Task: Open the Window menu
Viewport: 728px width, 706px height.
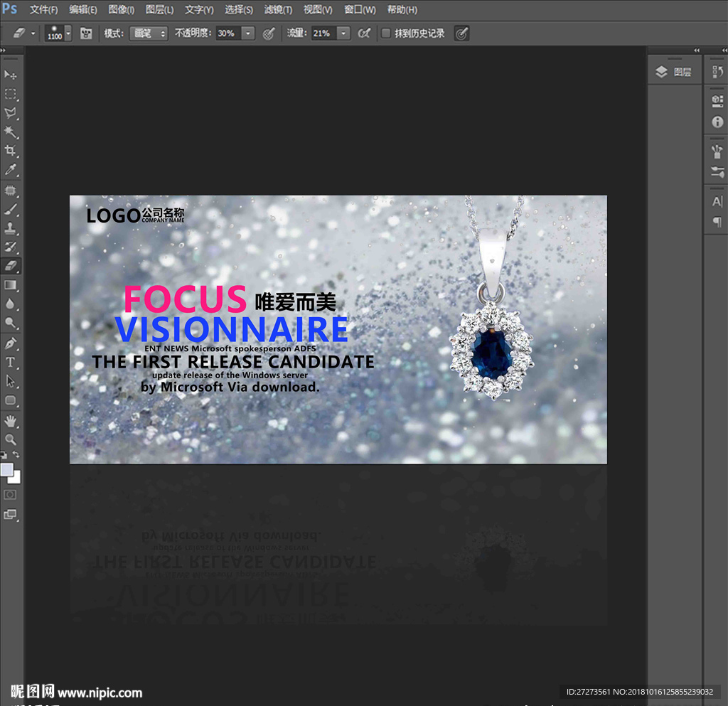Action: (360, 10)
